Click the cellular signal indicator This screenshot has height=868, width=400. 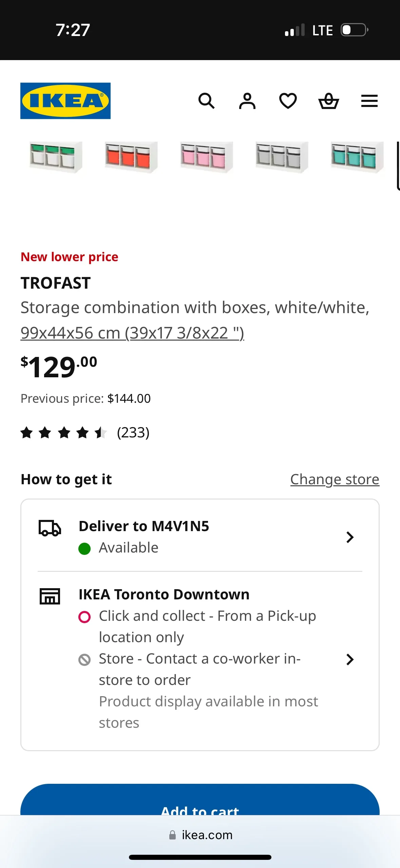[x=295, y=30]
